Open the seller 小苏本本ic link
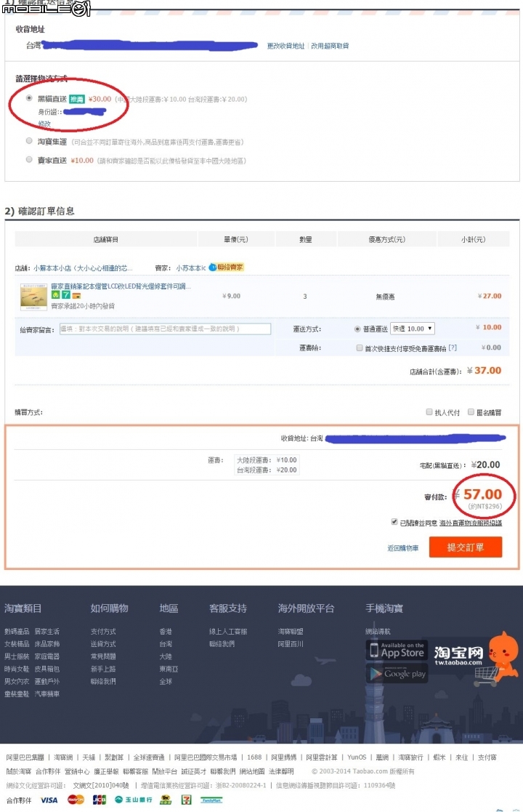Screen dimensions: 523x812 pyautogui.click(x=191, y=268)
